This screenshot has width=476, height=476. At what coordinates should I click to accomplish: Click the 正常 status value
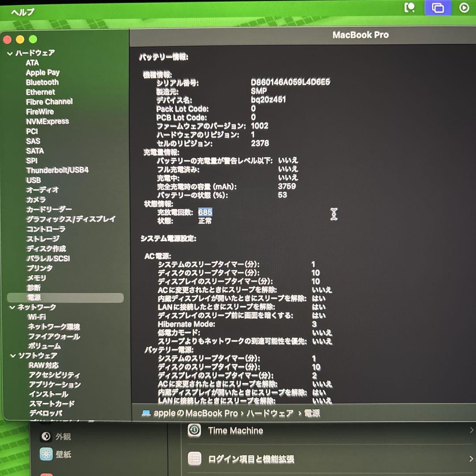coord(205,221)
